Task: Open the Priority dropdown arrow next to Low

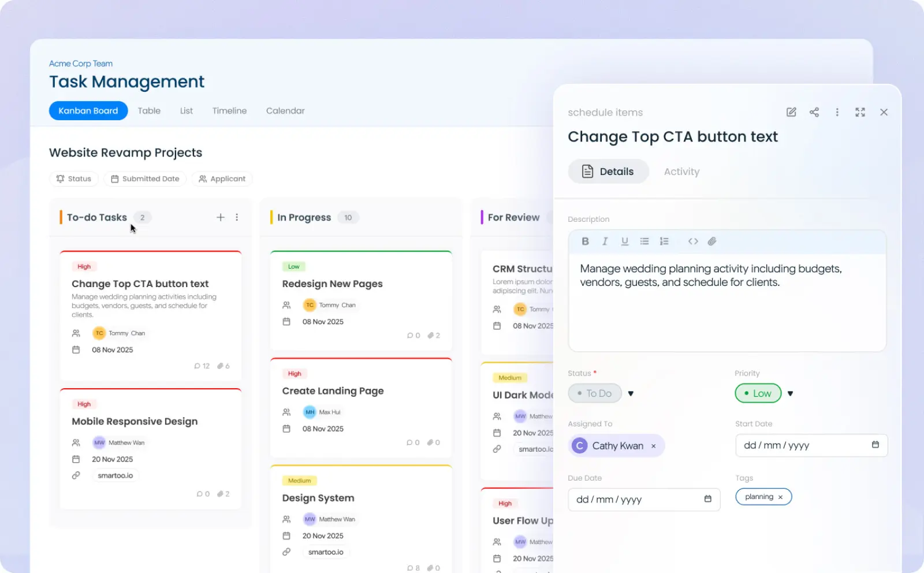Action: (x=790, y=393)
